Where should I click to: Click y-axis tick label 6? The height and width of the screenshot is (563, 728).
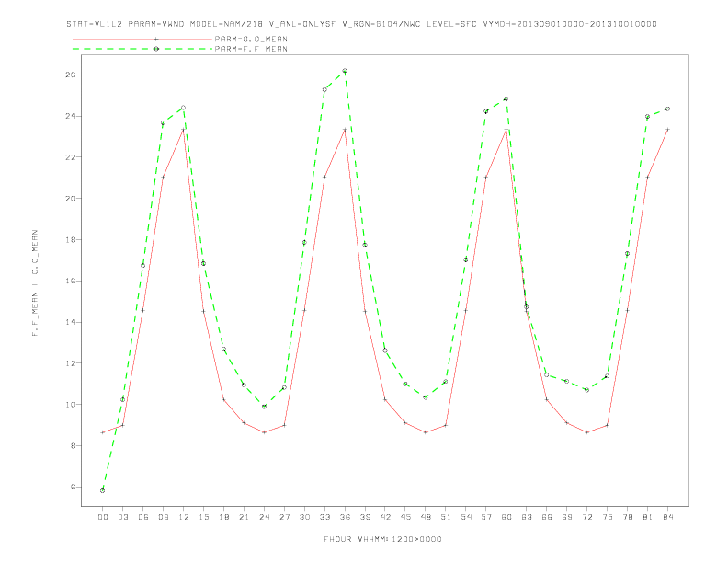(74, 487)
